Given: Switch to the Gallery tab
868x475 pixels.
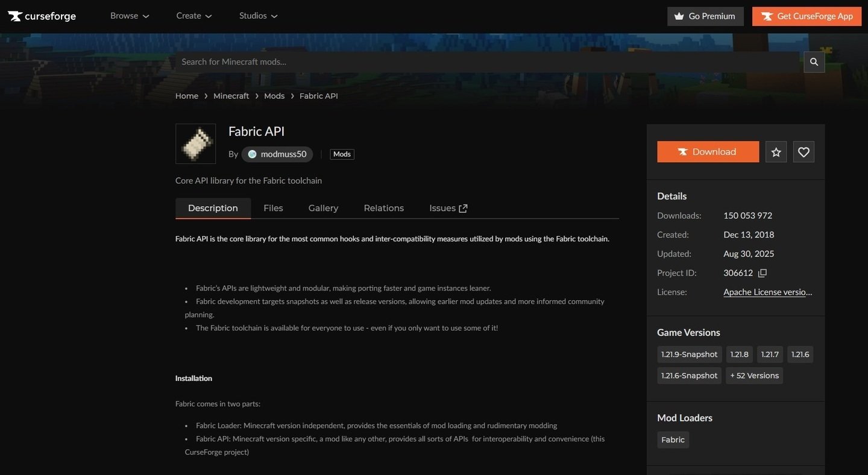Looking at the screenshot, I should coord(323,208).
